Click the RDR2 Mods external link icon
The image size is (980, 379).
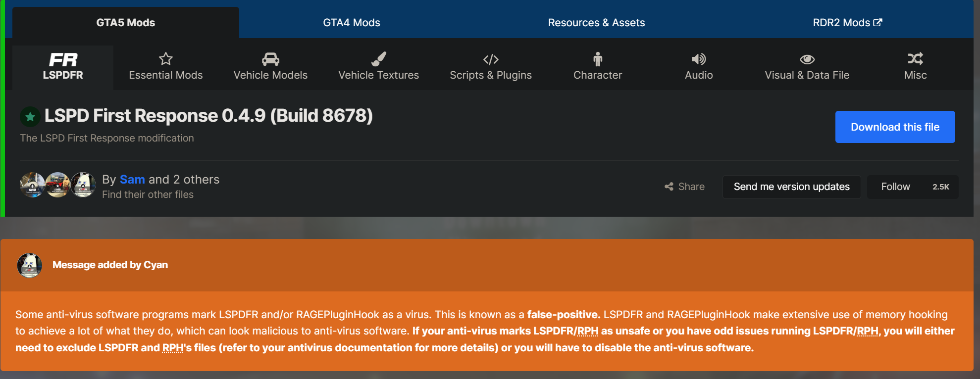[x=877, y=22]
